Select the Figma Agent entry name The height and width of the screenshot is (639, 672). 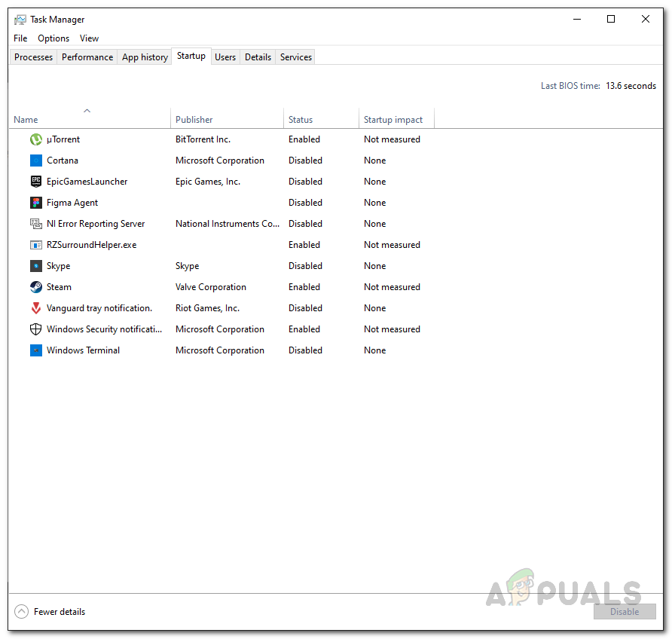coord(72,202)
